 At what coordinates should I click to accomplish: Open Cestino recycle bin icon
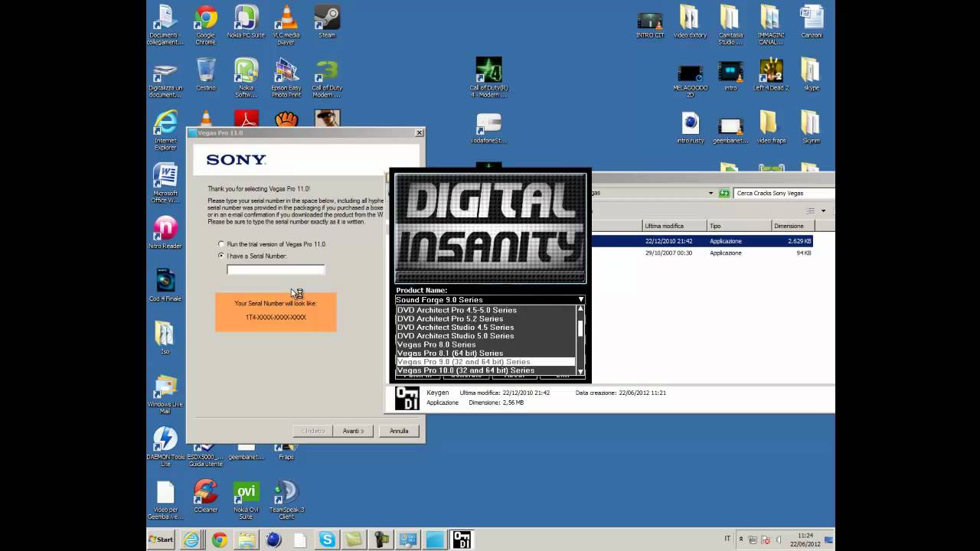pyautogui.click(x=205, y=74)
